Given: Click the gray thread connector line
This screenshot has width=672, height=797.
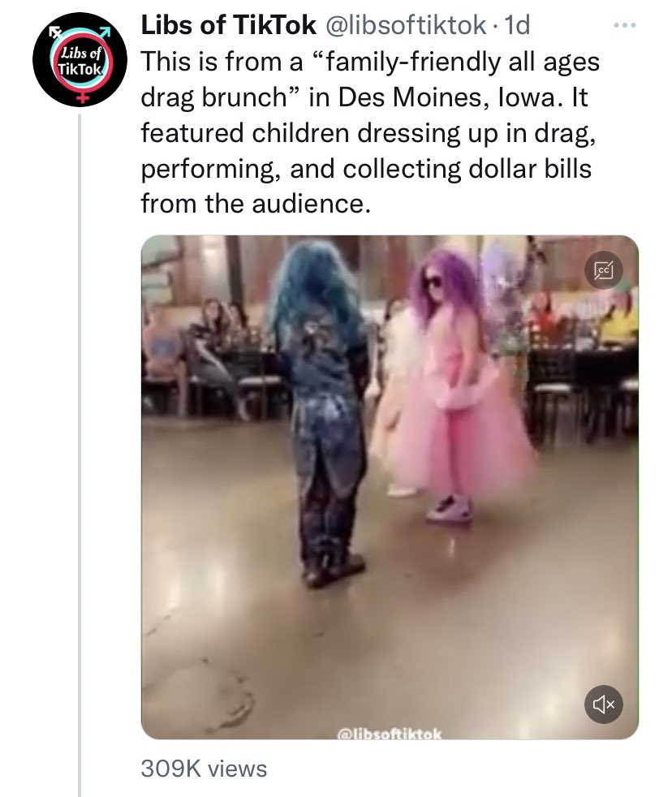Looking at the screenshot, I should [x=80, y=455].
